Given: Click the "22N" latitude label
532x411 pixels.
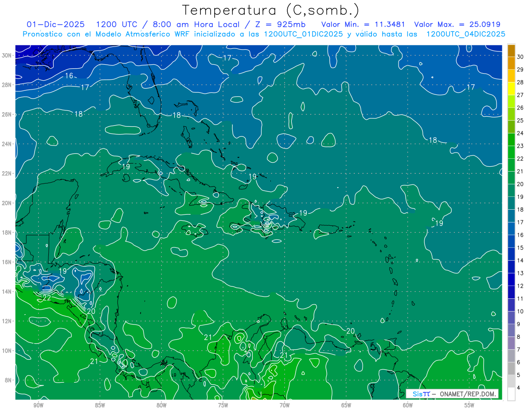Looking at the screenshot, I should (7, 173).
